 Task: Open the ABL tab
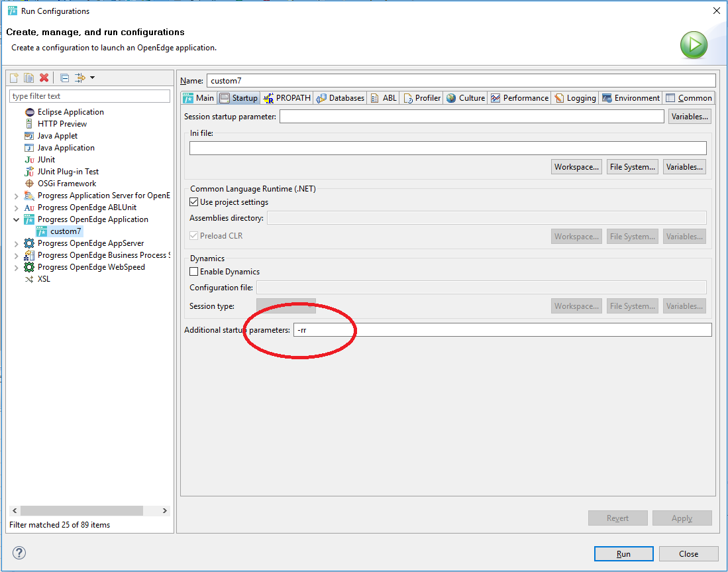point(384,98)
